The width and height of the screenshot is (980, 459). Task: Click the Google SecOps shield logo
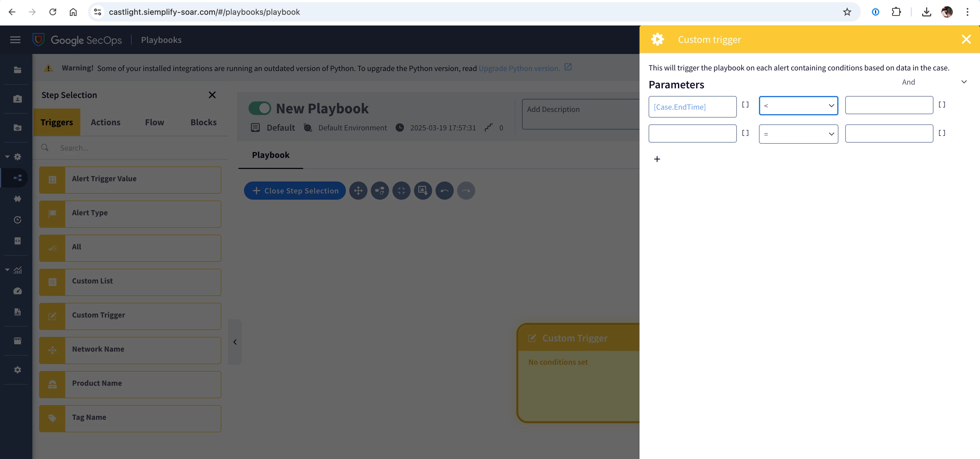click(x=38, y=39)
